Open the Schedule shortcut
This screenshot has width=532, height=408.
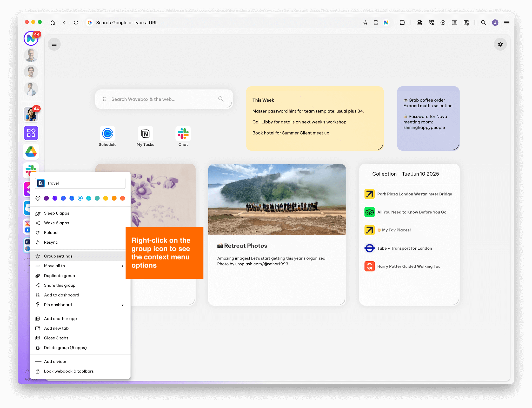click(108, 137)
